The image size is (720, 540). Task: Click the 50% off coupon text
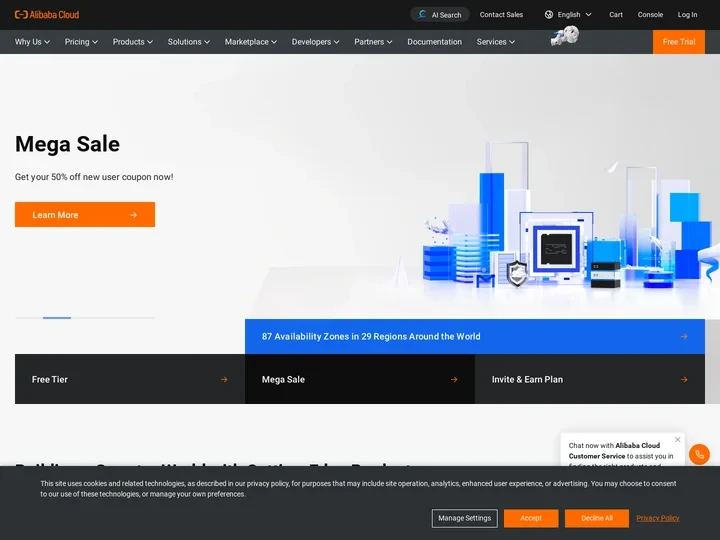point(94,177)
